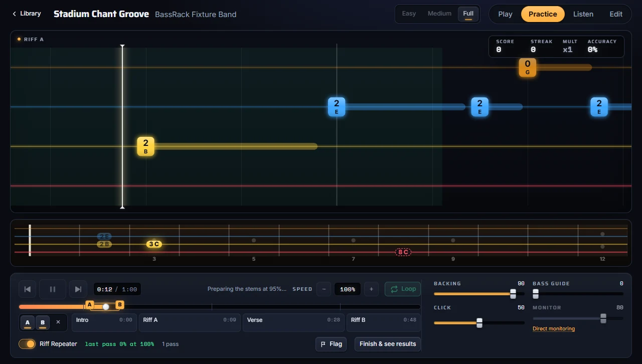Jump to the Verse section
This screenshot has height=364, width=642.
coord(293,323)
